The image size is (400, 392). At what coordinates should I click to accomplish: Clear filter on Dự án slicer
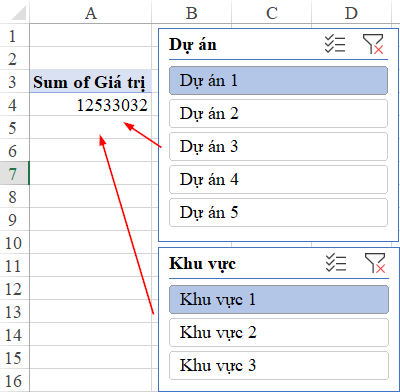[373, 44]
